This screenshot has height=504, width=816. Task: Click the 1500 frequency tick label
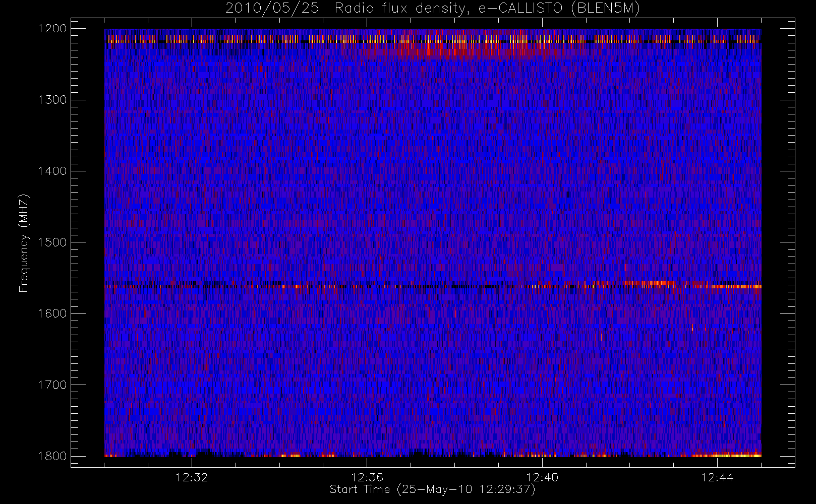coord(53,242)
